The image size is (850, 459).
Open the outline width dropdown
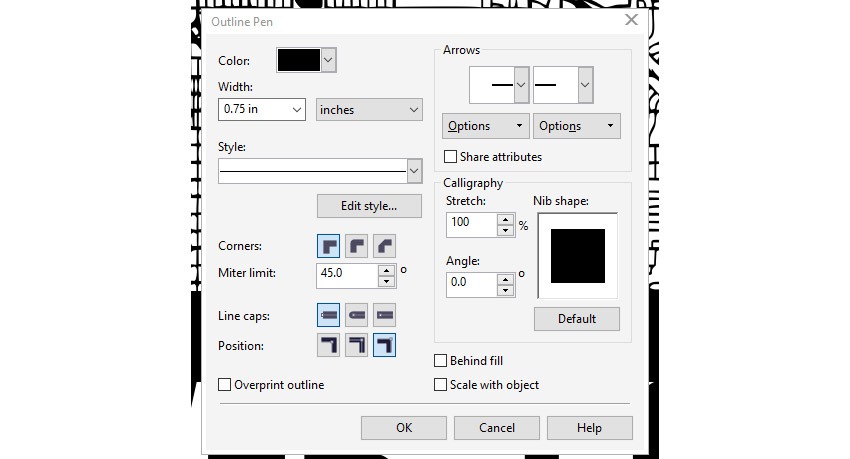[x=296, y=110]
